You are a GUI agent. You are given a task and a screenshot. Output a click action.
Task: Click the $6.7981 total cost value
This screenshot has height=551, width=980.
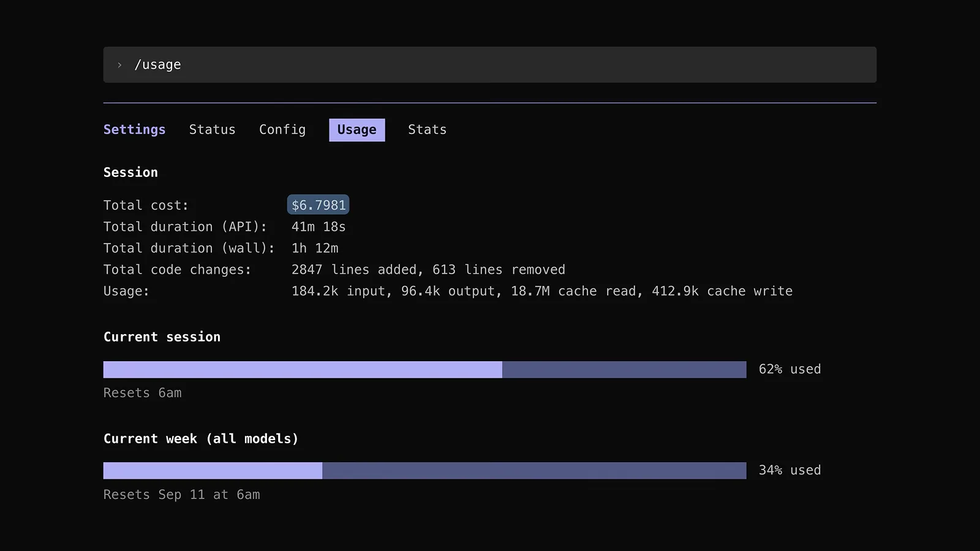pyautogui.click(x=318, y=205)
